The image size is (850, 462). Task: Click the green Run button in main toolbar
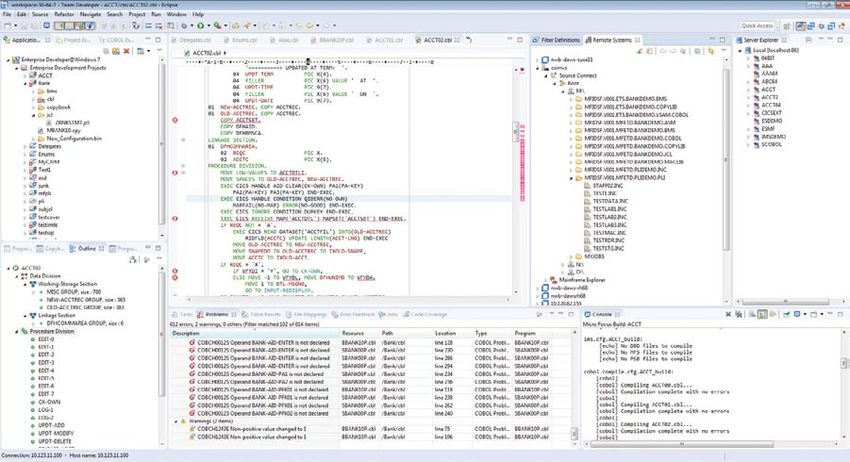[201, 25]
